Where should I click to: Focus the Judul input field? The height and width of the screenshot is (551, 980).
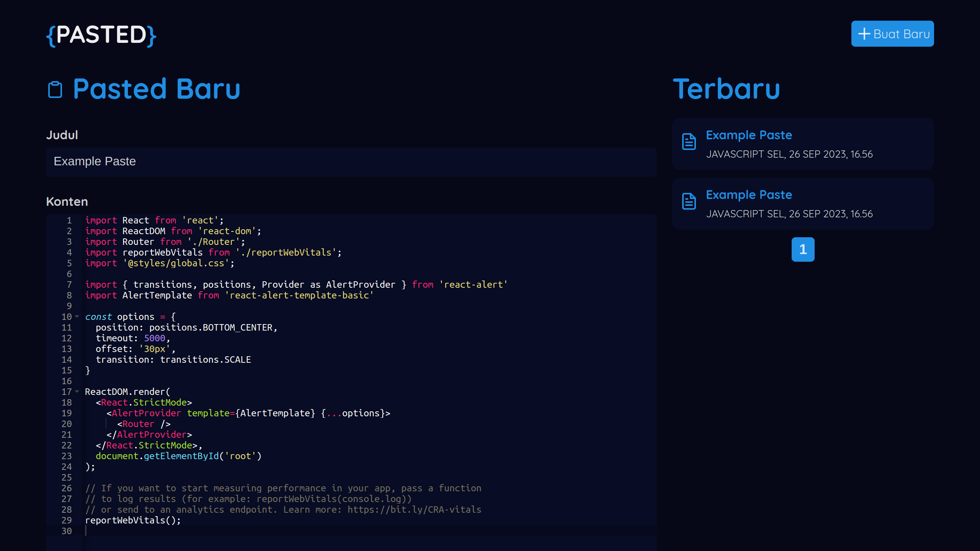click(351, 161)
